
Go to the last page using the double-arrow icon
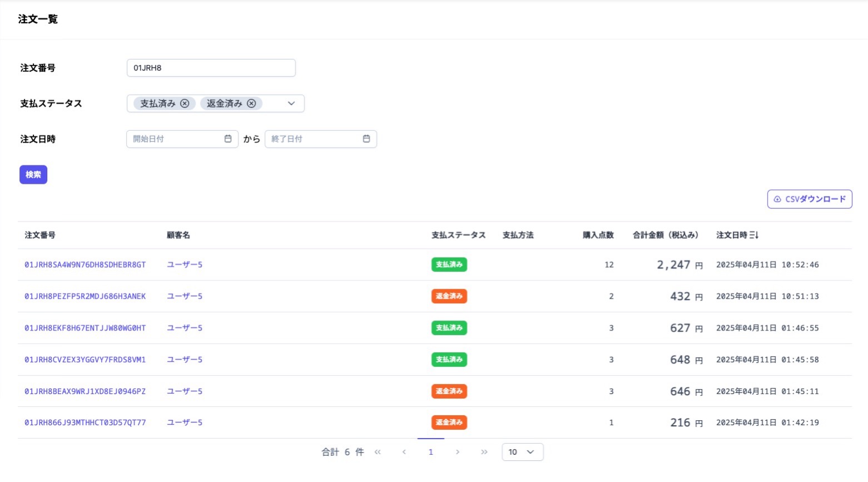click(x=484, y=451)
